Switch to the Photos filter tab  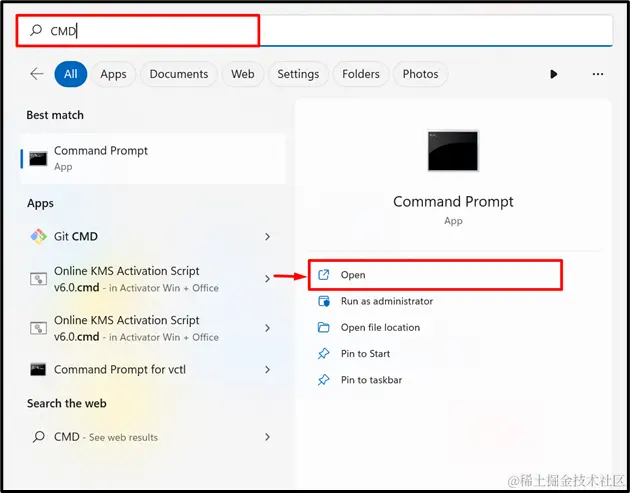tap(420, 74)
